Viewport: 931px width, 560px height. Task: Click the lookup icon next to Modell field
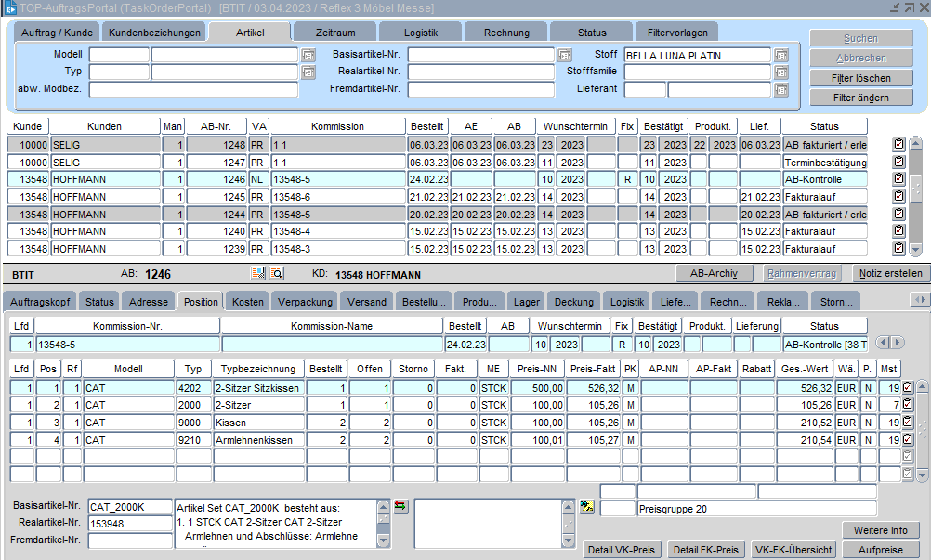[x=308, y=56]
